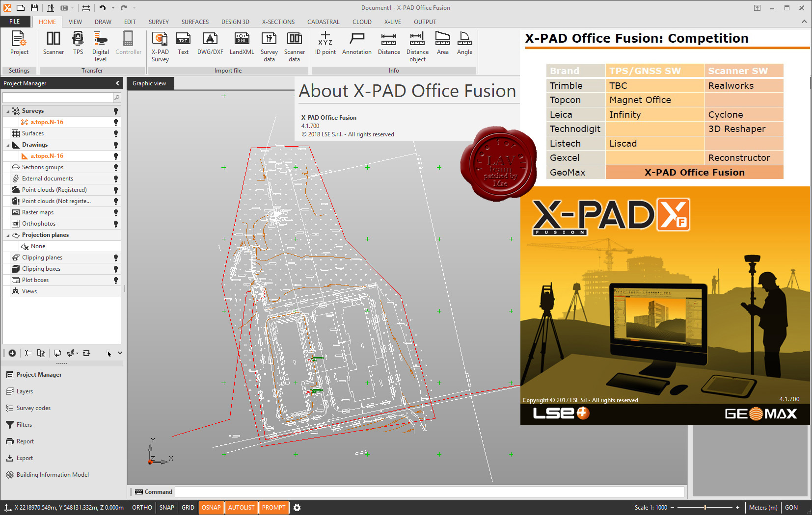Click the TPS transfer icon

78,43
